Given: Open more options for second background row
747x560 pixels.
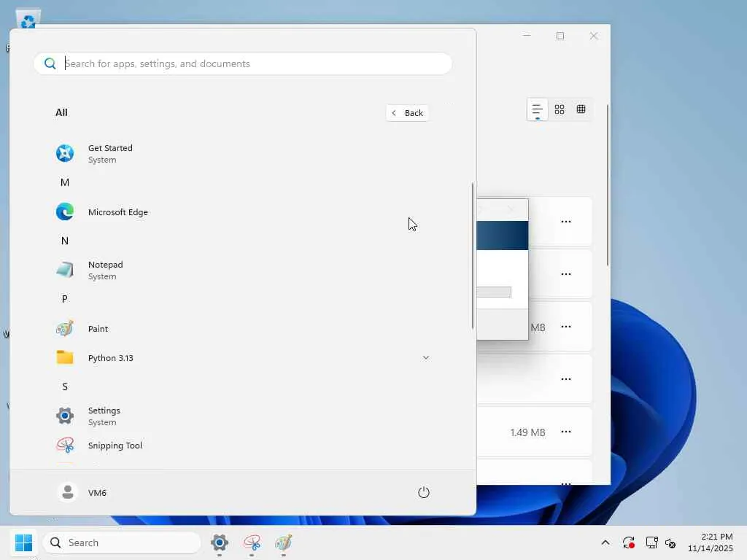Looking at the screenshot, I should [566, 274].
